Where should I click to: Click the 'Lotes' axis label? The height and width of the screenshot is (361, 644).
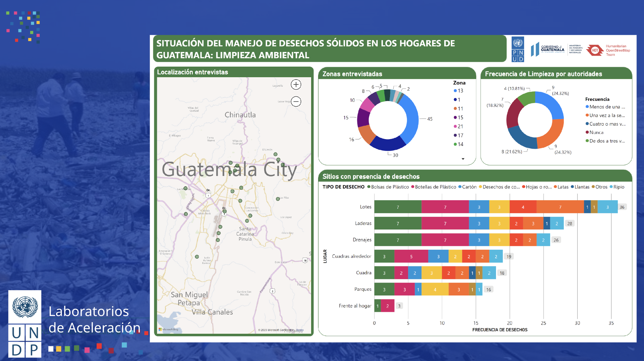point(366,207)
